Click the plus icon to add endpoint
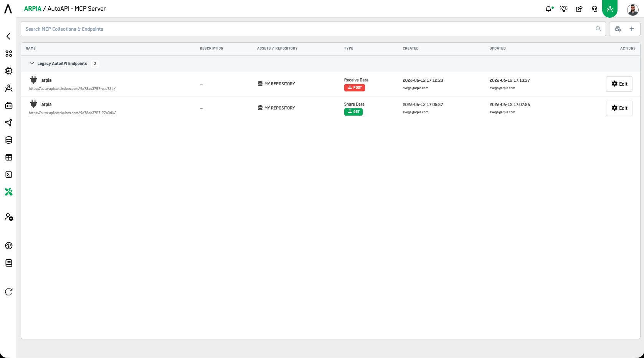Image resolution: width=644 pixels, height=358 pixels. 632,29
